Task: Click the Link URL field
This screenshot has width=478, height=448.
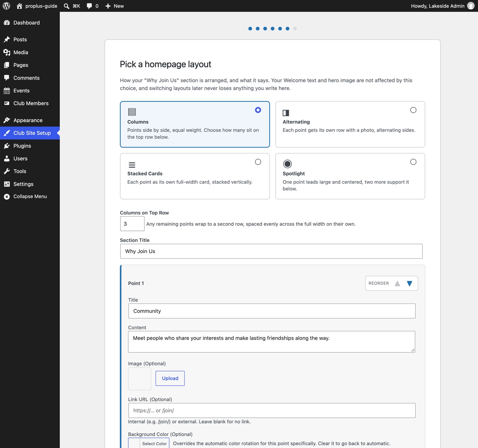Action: pos(272,410)
